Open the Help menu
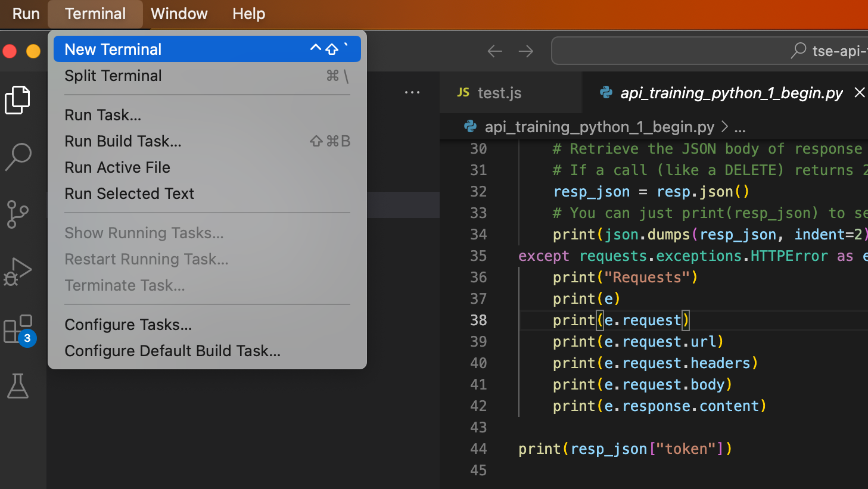 pos(248,14)
